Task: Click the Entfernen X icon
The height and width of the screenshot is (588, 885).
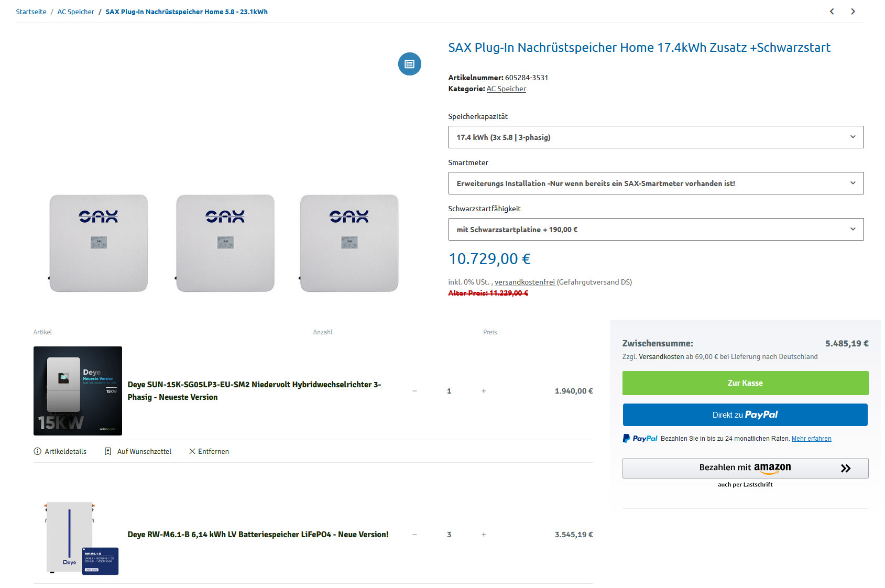Action: [x=192, y=451]
